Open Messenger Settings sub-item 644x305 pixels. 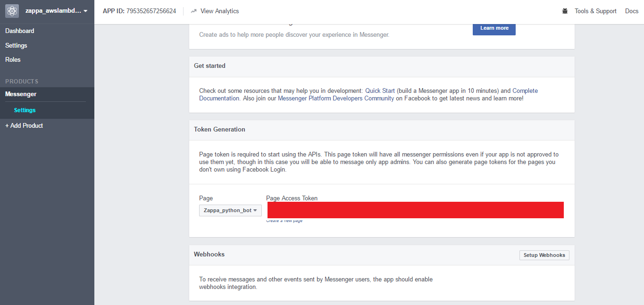point(25,110)
